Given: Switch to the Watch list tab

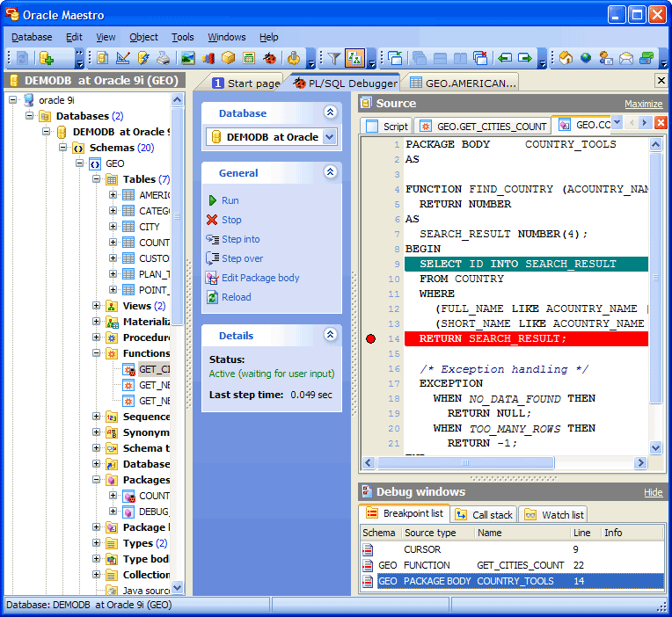Looking at the screenshot, I should click(x=553, y=515).
